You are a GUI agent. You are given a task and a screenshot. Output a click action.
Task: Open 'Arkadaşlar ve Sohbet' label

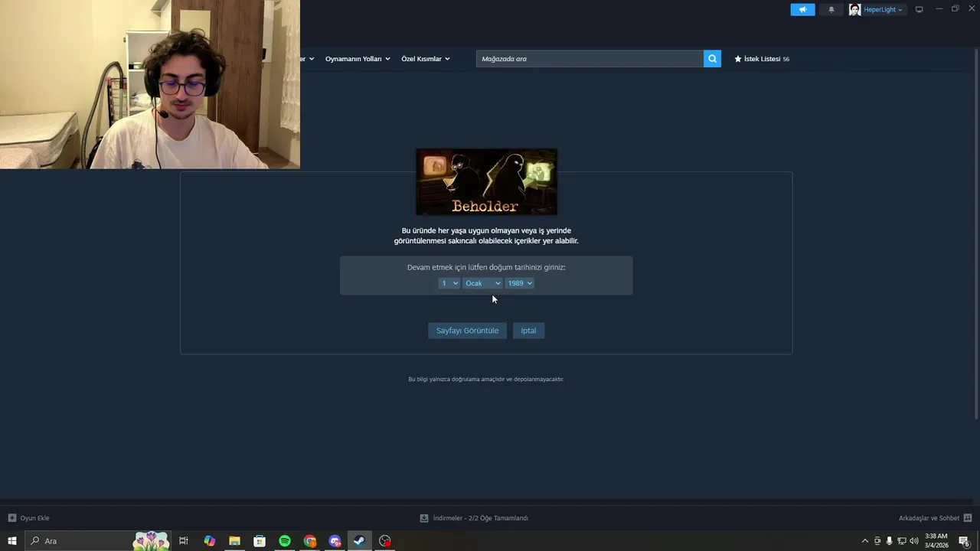point(929,518)
